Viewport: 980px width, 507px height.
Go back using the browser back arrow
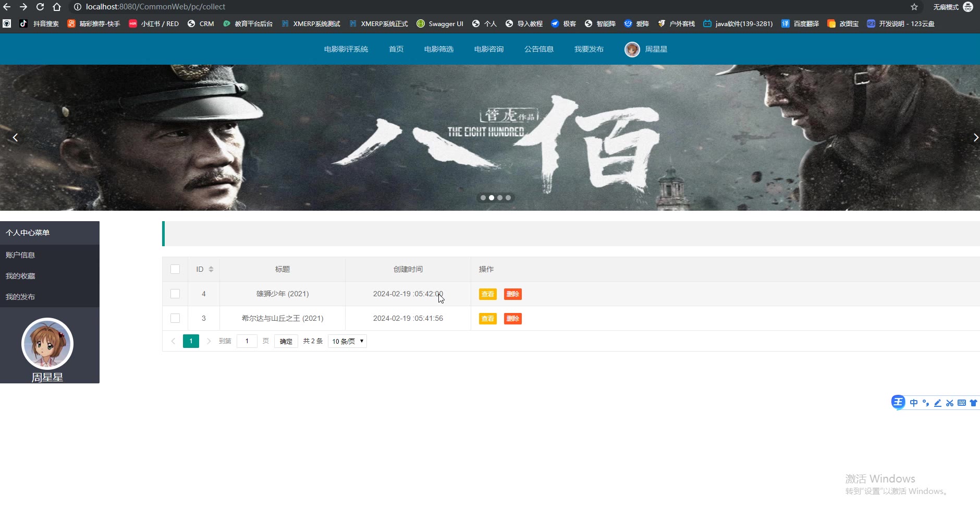coord(7,7)
